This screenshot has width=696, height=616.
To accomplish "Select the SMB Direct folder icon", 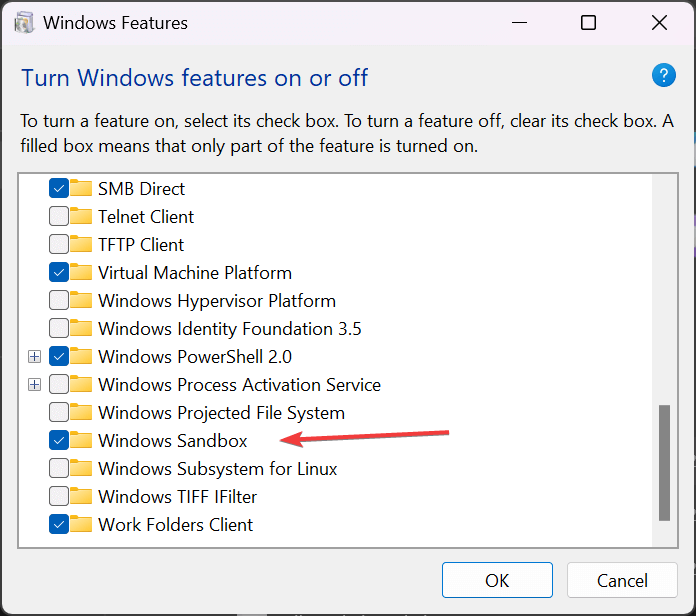I will click(81, 188).
